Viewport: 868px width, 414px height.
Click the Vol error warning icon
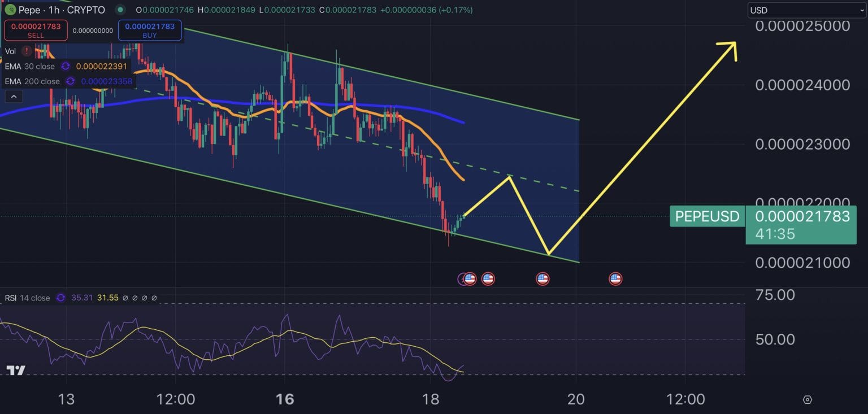[x=26, y=51]
